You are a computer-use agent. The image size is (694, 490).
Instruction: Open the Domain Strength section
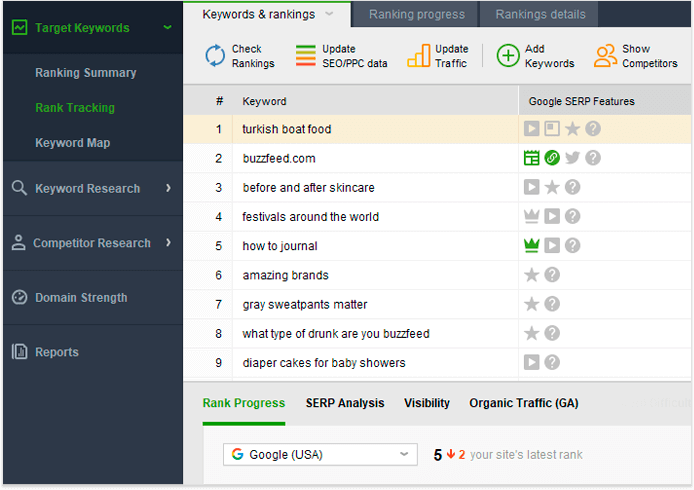click(81, 298)
